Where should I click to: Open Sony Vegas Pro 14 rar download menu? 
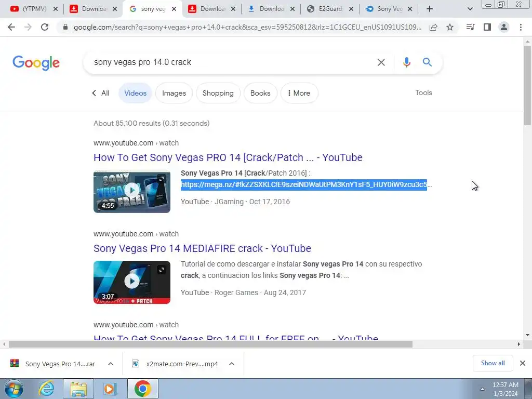point(111,364)
